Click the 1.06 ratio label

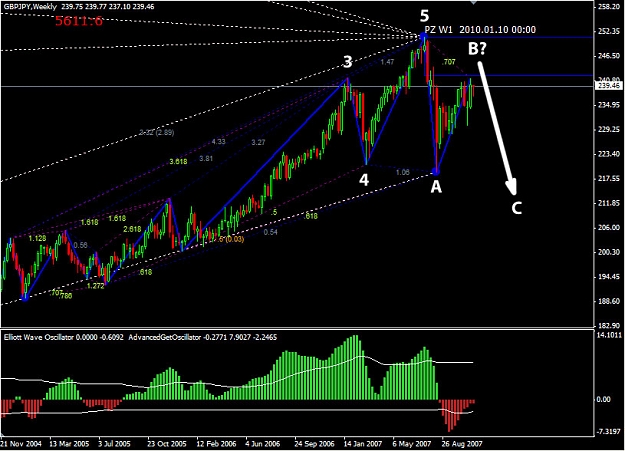click(x=403, y=172)
